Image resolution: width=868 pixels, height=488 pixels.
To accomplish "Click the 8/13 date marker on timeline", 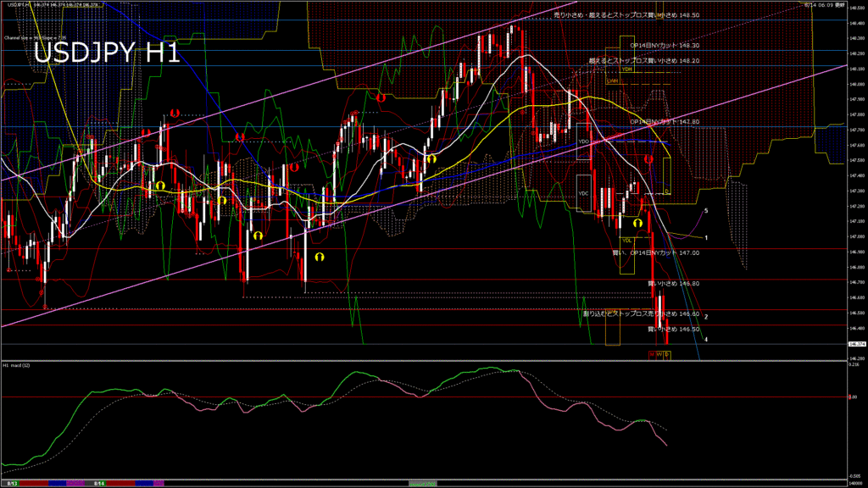I will (x=12, y=482).
